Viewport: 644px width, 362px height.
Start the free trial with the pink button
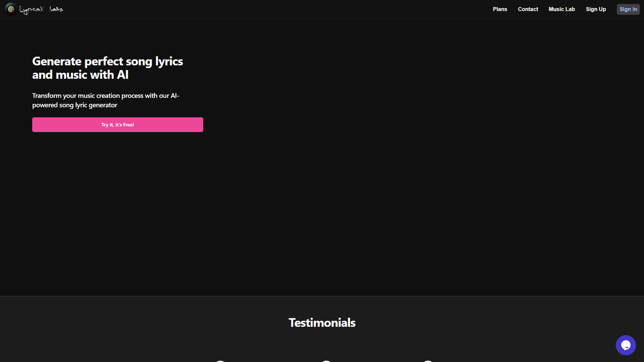[118, 125]
